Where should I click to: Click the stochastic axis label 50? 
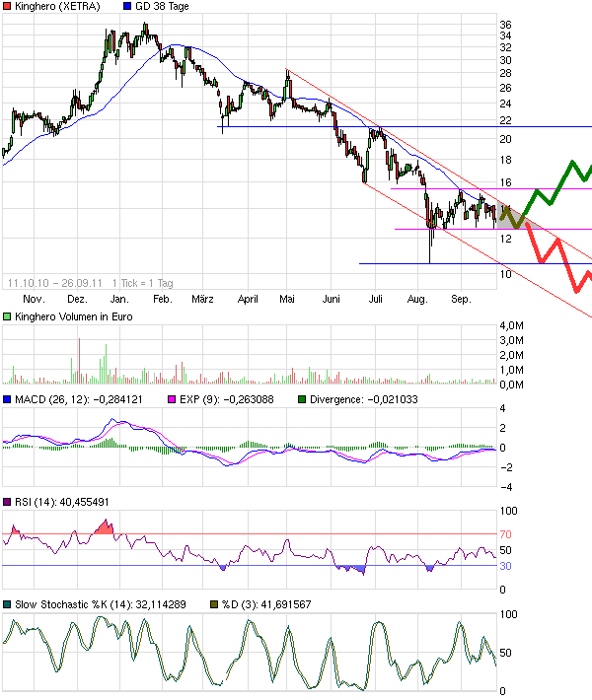[505, 653]
